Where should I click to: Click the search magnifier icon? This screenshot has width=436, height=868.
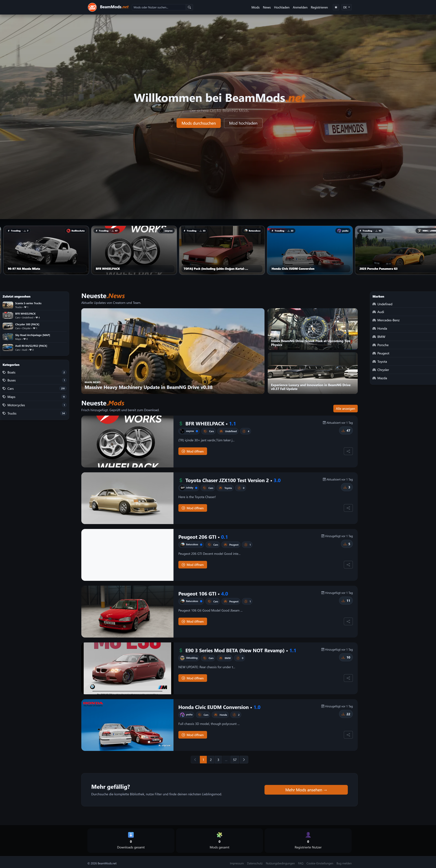click(189, 7)
